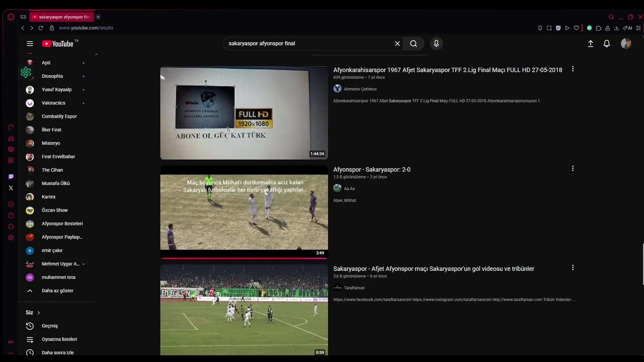Screen dimensions: 644x362
Task: Open a new tab with plus button
Action: [x=98, y=17]
